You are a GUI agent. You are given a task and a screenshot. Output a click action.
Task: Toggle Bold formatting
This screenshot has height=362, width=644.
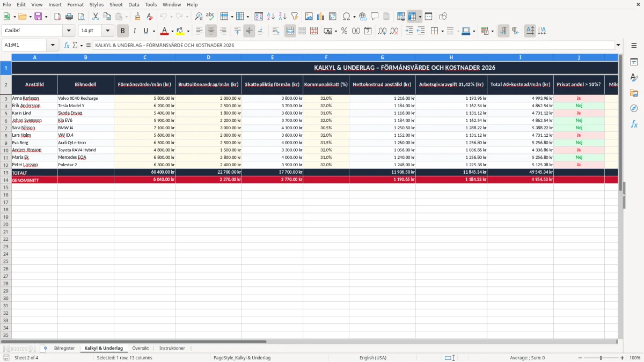coord(123,31)
